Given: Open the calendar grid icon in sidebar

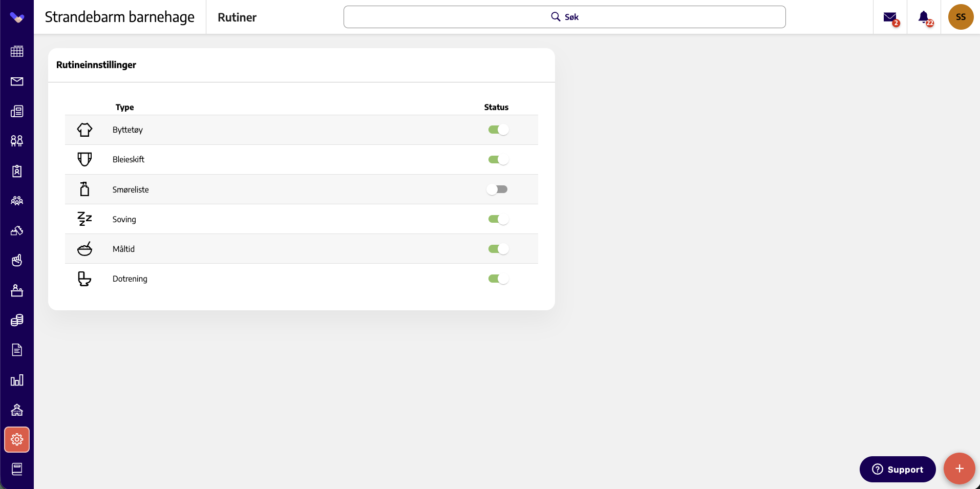Looking at the screenshot, I should 17,51.
